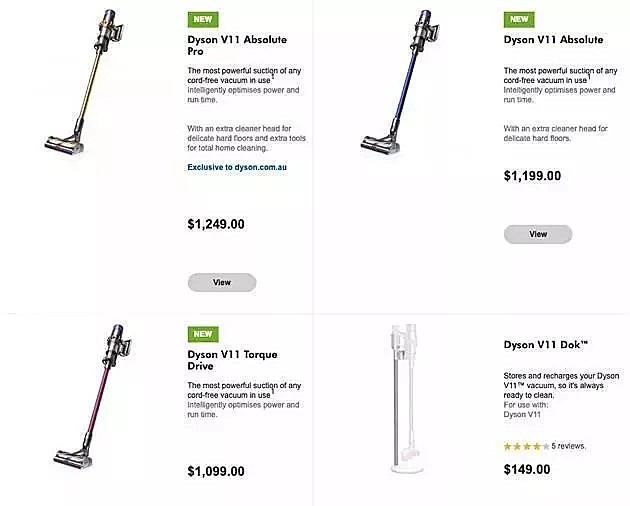Click the blue V11 Absolute vacuum image

click(400, 82)
